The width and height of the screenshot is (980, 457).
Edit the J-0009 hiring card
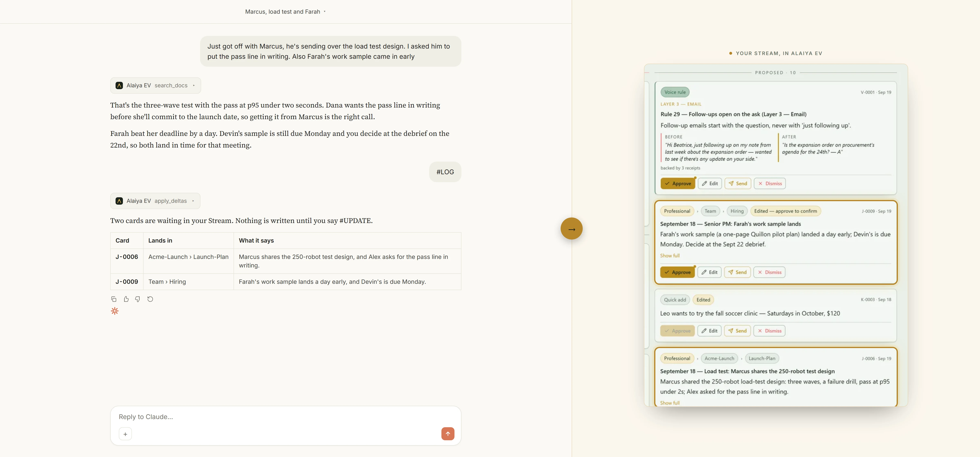coord(709,272)
